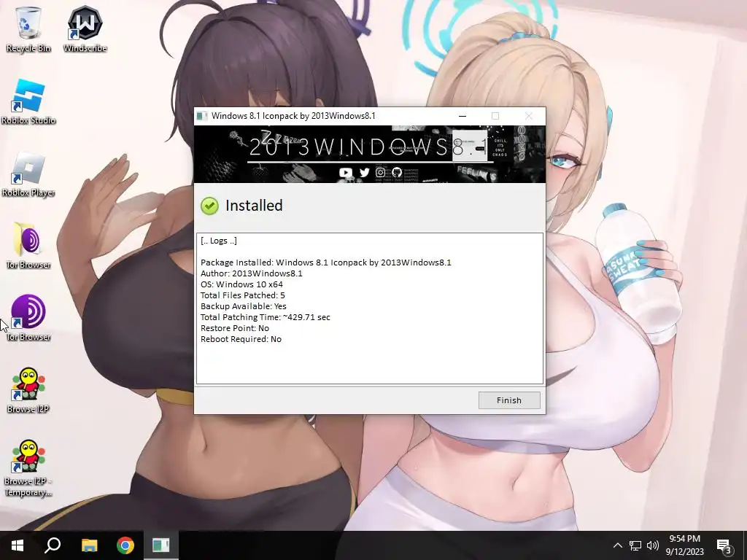This screenshot has width=747, height=560.
Task: Launch Google Chrome from the taskbar
Action: 125,545
